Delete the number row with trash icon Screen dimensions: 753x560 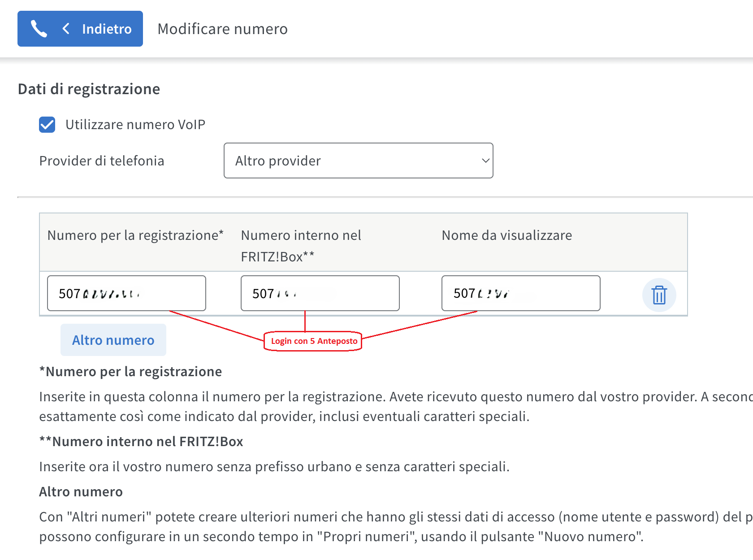coord(659,295)
